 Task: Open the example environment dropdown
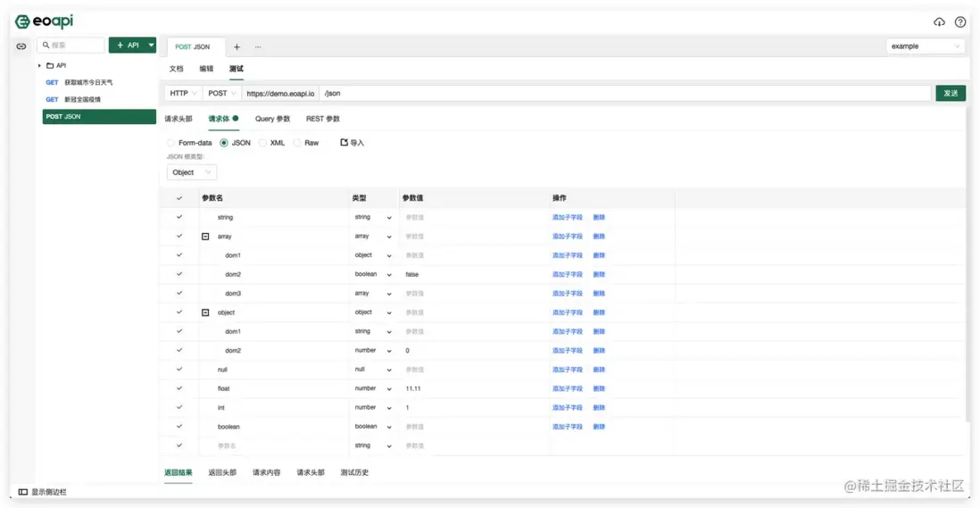(925, 46)
